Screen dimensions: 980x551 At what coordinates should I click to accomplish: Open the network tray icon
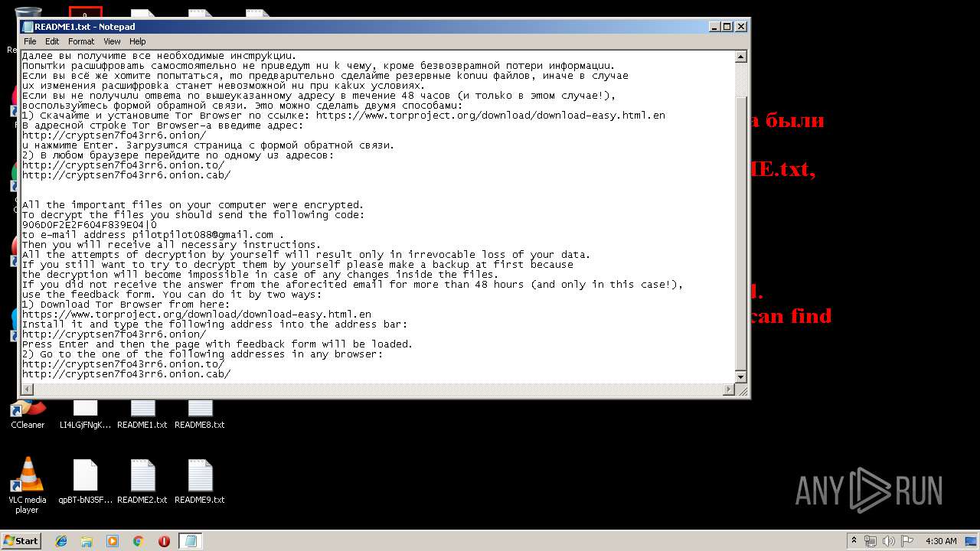pyautogui.click(x=871, y=541)
